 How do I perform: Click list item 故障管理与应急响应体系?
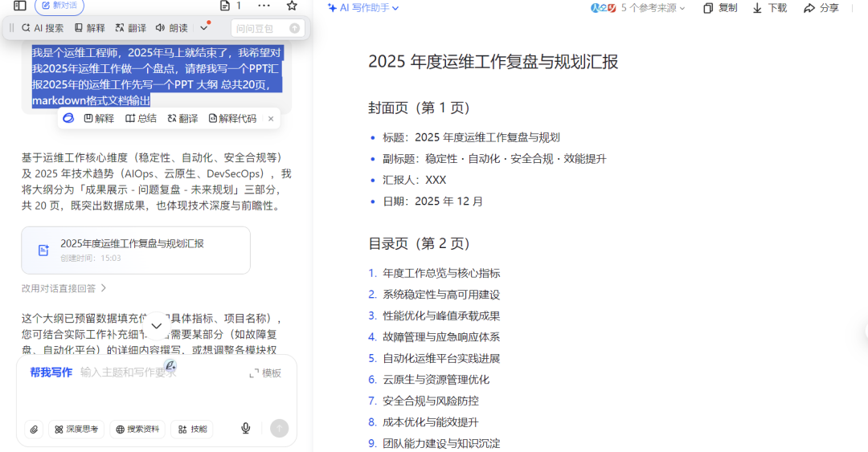[x=441, y=337]
